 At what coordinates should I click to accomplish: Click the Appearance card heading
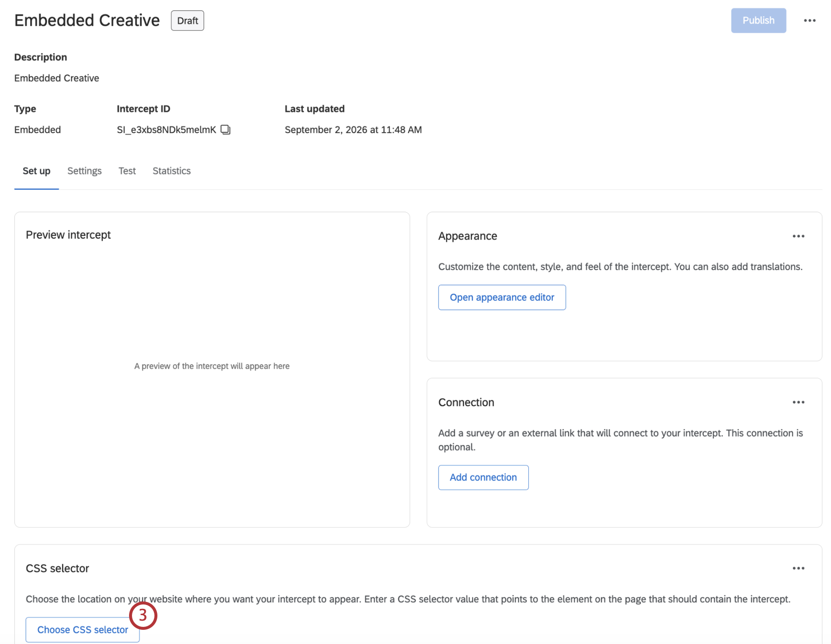point(468,236)
